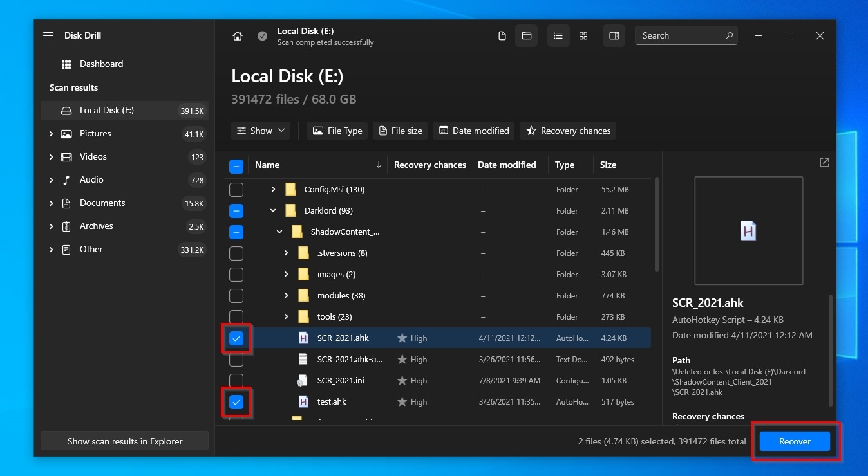Screen dimensions: 868x476
Task: Click the file list vertical scrollbar
Action: tap(656, 225)
